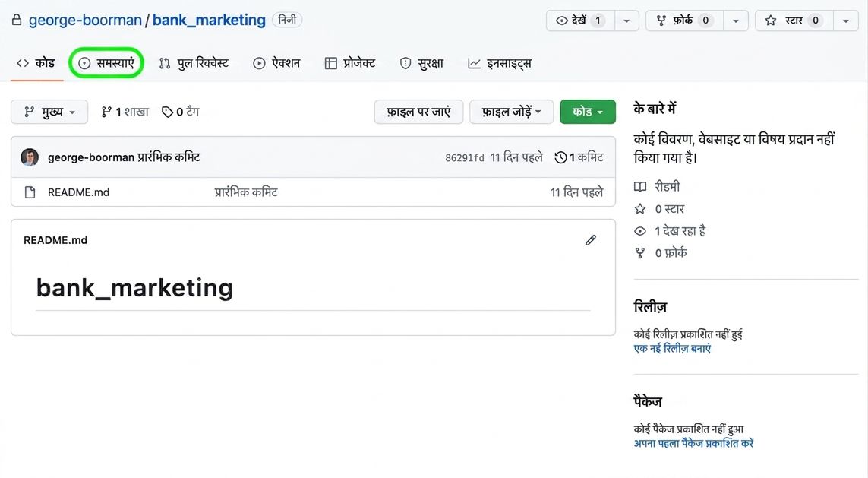This screenshot has height=478, width=868.
Task: Open the इनसाइट्स tab
Action: pos(500,63)
